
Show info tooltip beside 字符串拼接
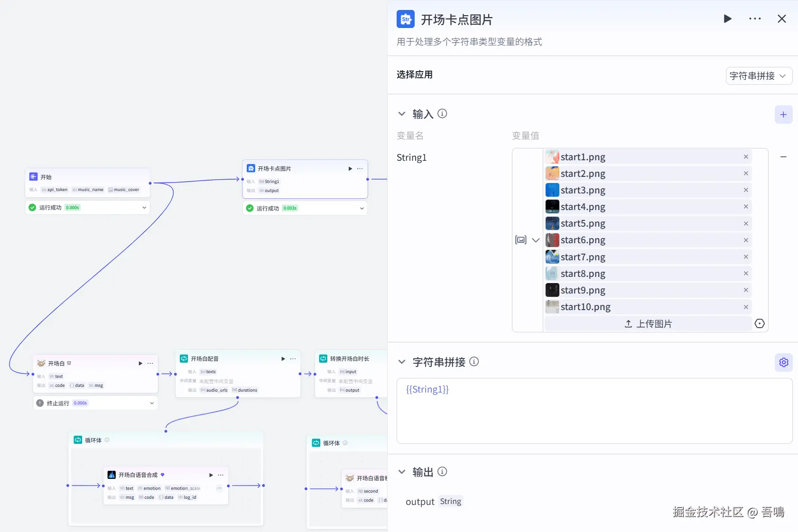(x=474, y=362)
